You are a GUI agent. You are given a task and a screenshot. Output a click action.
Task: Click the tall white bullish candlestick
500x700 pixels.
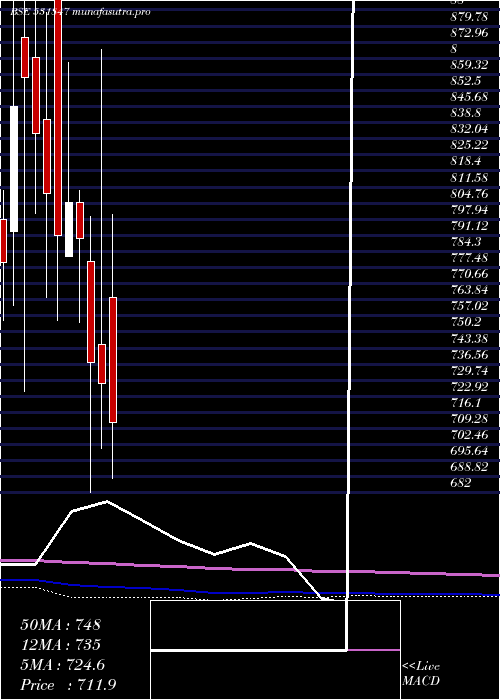(14, 169)
